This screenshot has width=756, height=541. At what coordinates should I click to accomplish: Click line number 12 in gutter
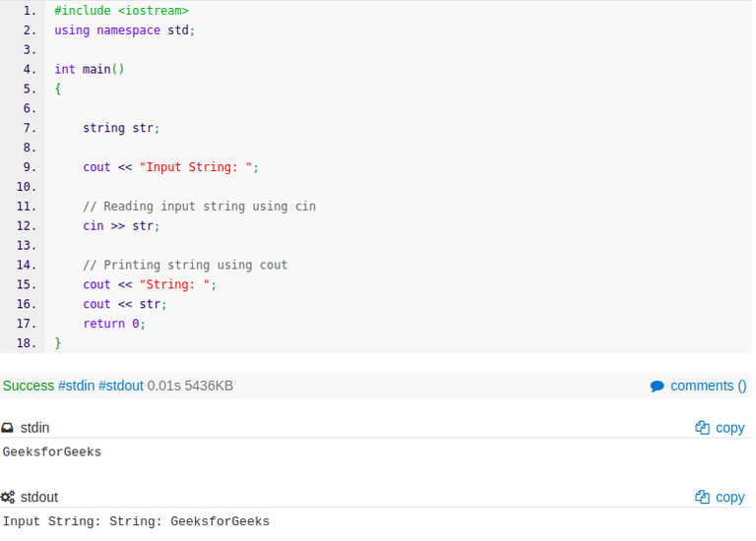coord(27,226)
